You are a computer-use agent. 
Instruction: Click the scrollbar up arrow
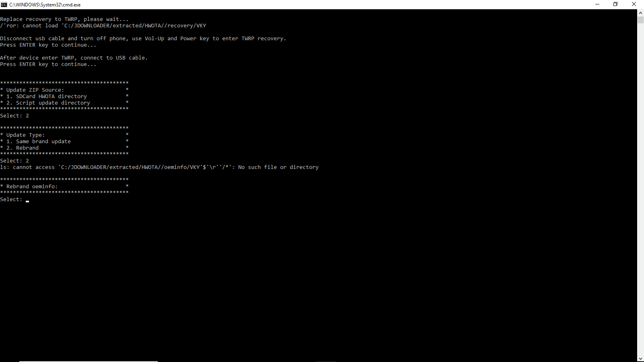[x=640, y=12]
